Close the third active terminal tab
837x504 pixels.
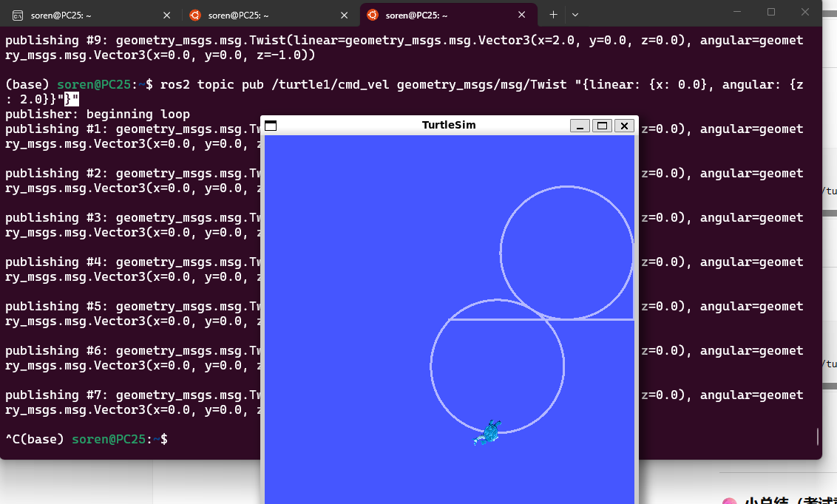[521, 16]
